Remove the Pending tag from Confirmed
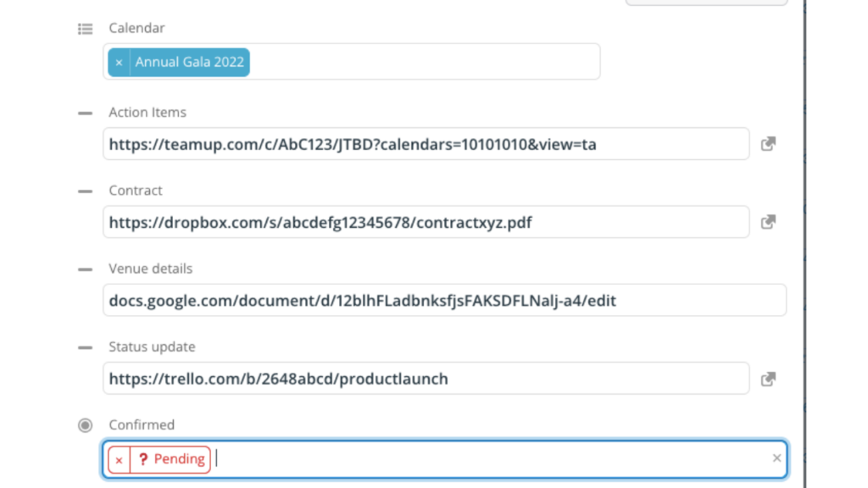The height and width of the screenshot is (488, 868). point(119,460)
